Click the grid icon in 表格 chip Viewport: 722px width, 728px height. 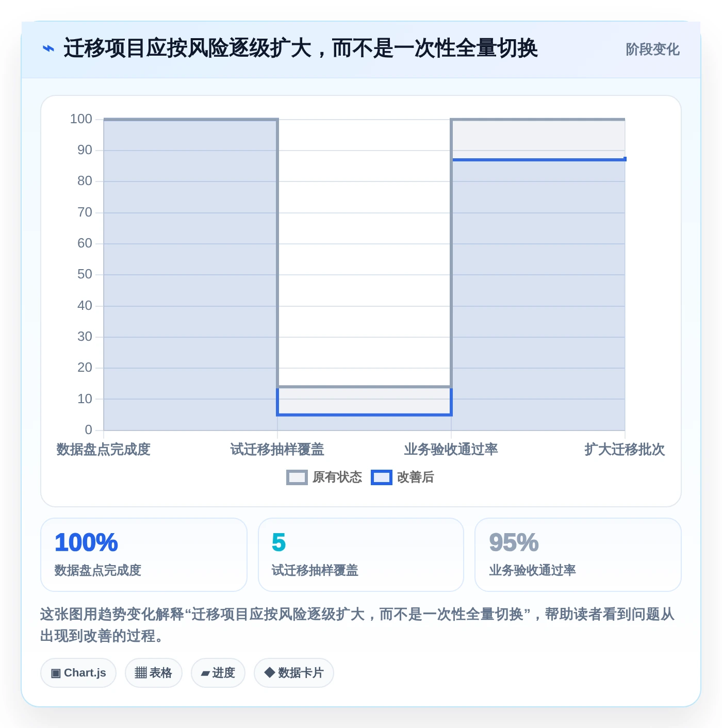point(141,673)
